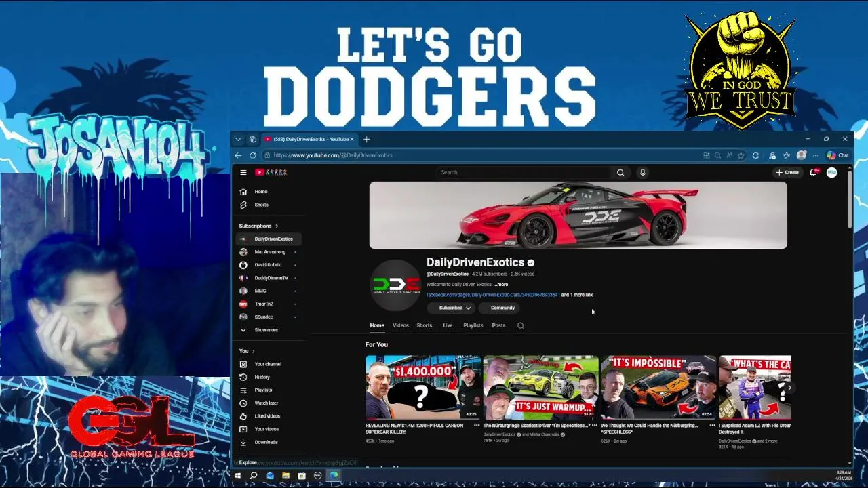The width and height of the screenshot is (868, 488).
Task: Search within the channel using the magnifier
Action: pos(520,325)
